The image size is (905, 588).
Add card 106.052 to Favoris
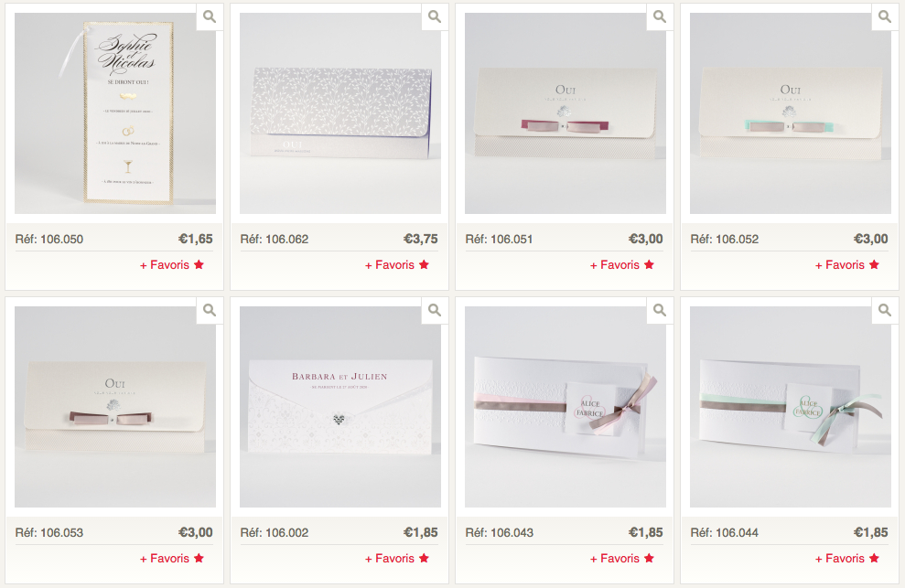click(847, 265)
